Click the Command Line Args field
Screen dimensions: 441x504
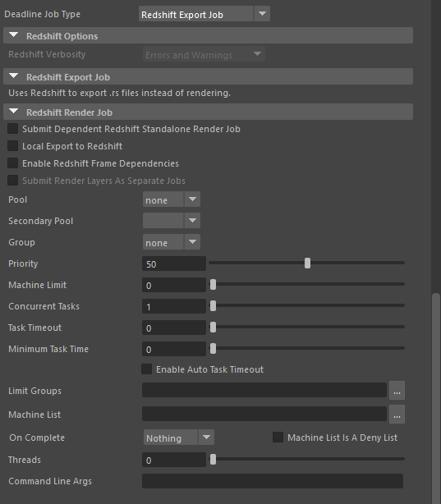pyautogui.click(x=273, y=481)
